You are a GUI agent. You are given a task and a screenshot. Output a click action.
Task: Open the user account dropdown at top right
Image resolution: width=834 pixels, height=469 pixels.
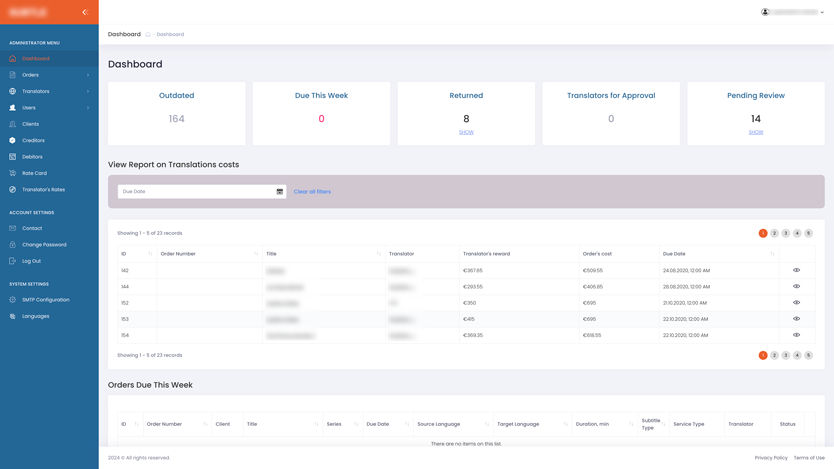(x=794, y=12)
